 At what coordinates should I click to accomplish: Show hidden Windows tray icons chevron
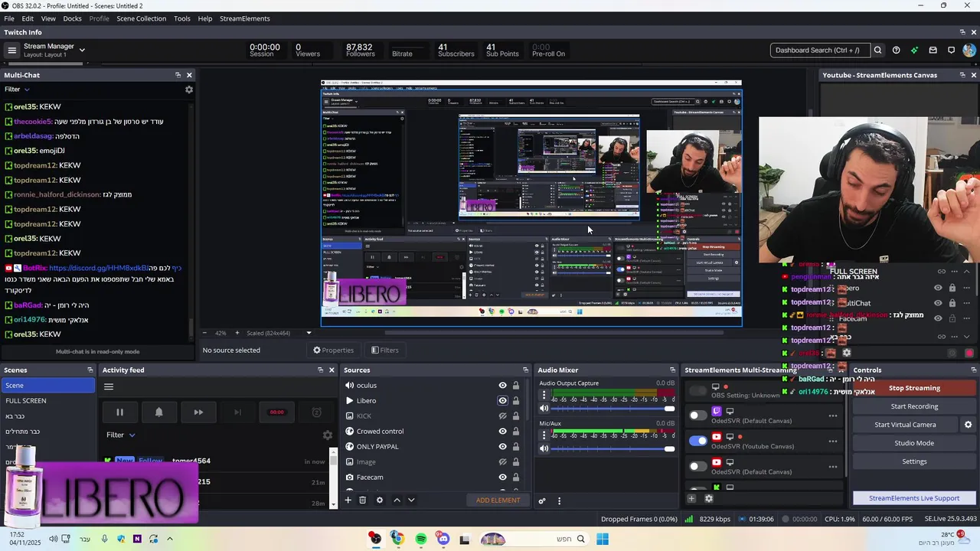tap(170, 539)
